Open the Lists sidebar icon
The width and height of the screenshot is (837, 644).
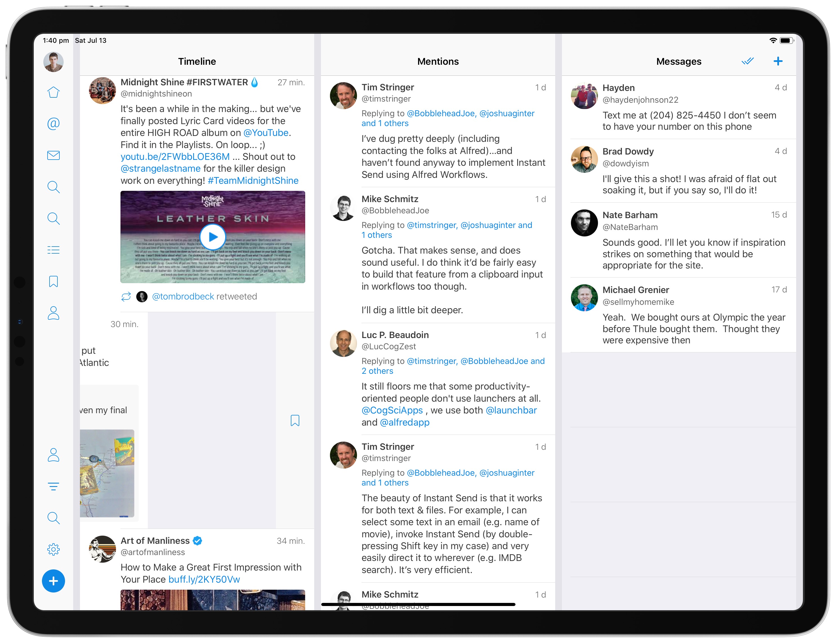(x=53, y=250)
